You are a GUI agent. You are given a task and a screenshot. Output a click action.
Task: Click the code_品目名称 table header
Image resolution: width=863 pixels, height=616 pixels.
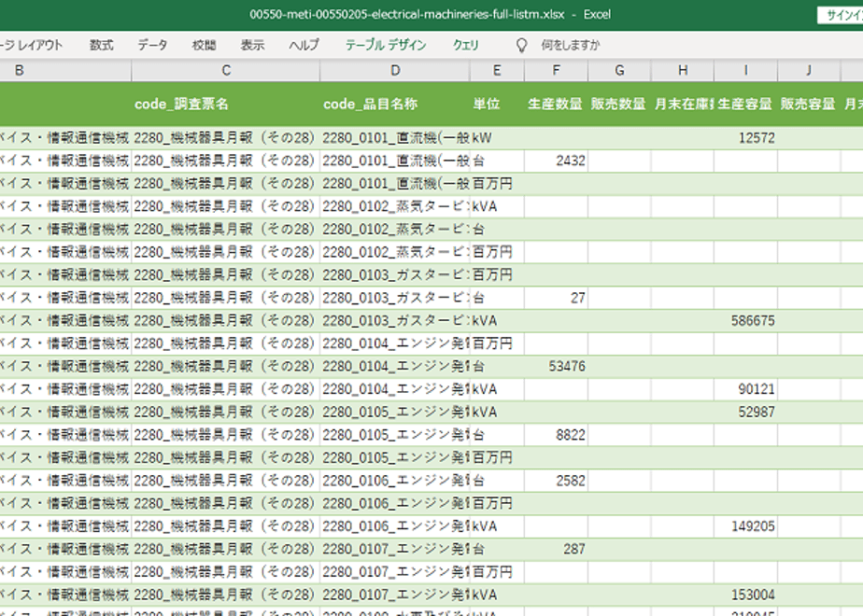coord(395,104)
